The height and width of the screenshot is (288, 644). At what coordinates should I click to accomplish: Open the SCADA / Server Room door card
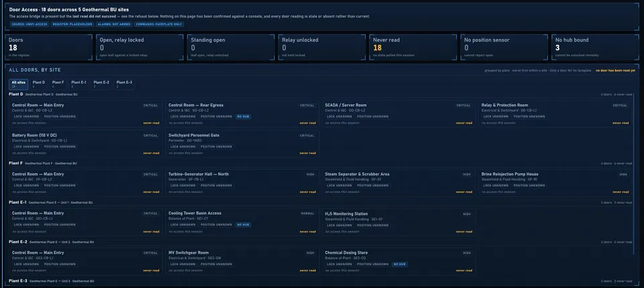coord(398,114)
